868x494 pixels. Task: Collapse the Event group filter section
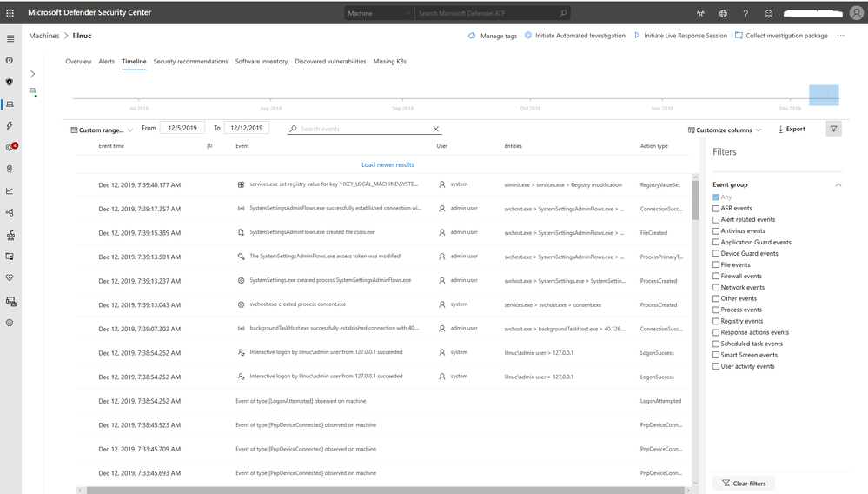tap(838, 185)
